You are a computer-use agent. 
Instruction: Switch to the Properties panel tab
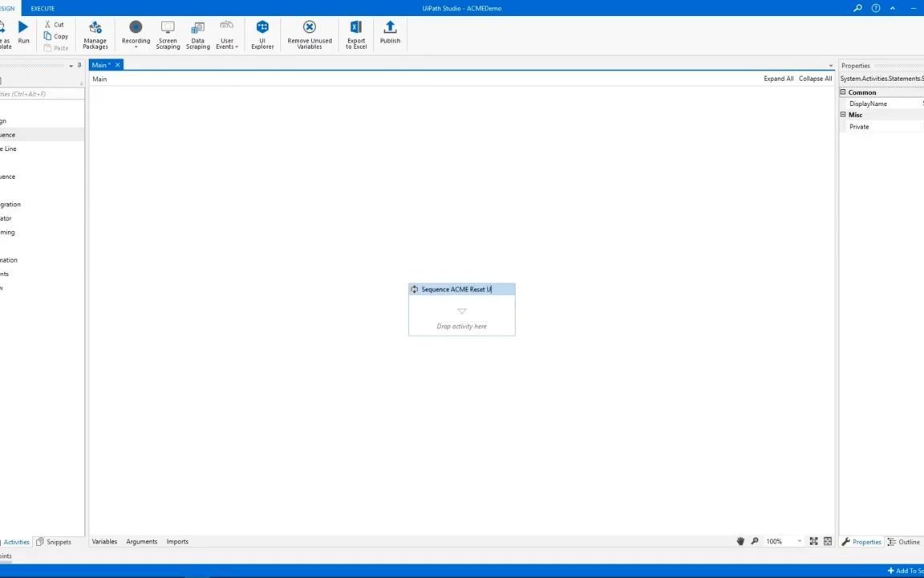click(x=861, y=542)
